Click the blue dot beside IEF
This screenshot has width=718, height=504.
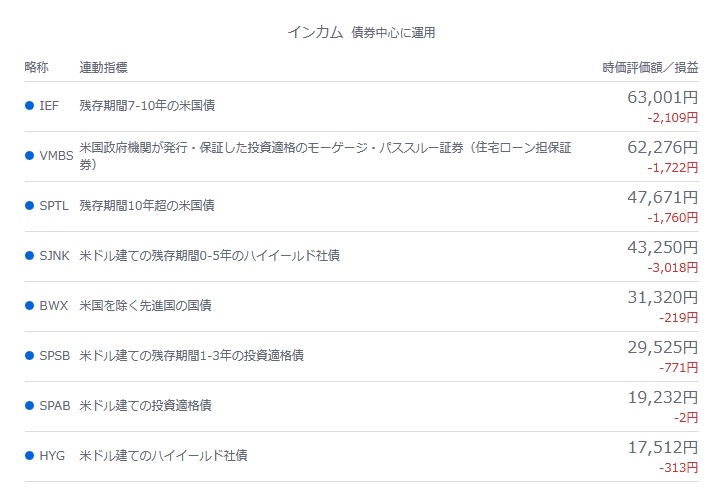coord(30,106)
